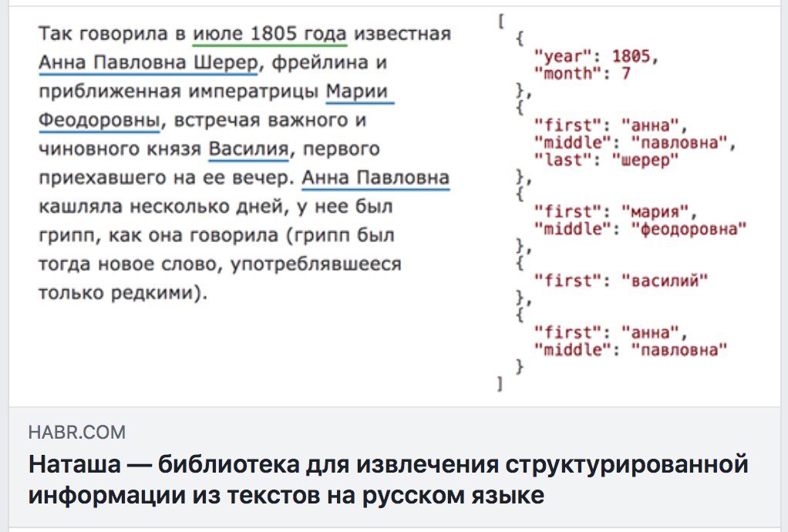Click the JSON value "феодоровна"
Viewport: 788px width, 532px height.
tap(689, 229)
